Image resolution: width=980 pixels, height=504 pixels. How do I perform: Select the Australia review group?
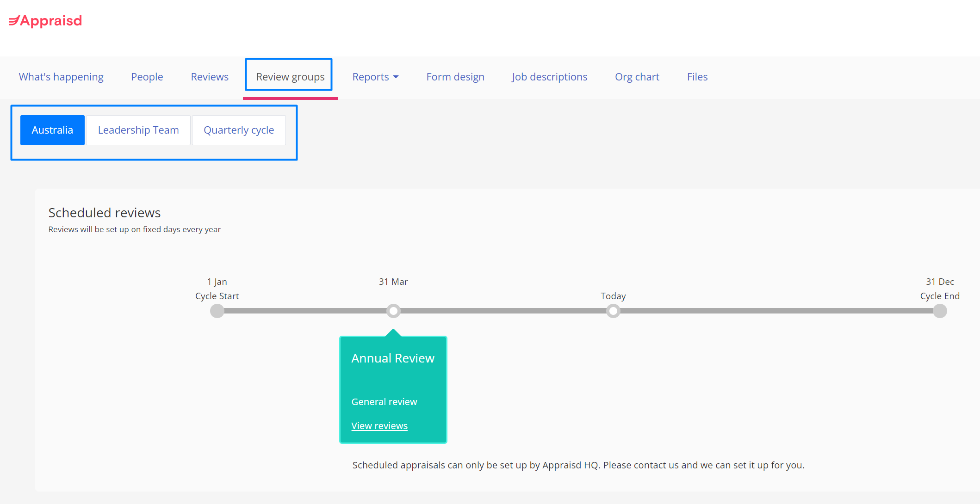(52, 130)
